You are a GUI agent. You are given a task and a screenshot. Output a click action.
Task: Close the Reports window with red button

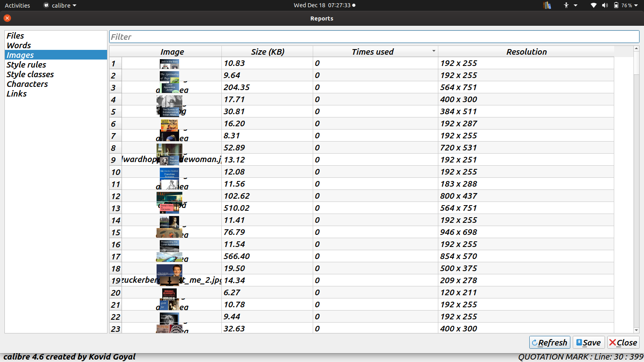(x=7, y=18)
